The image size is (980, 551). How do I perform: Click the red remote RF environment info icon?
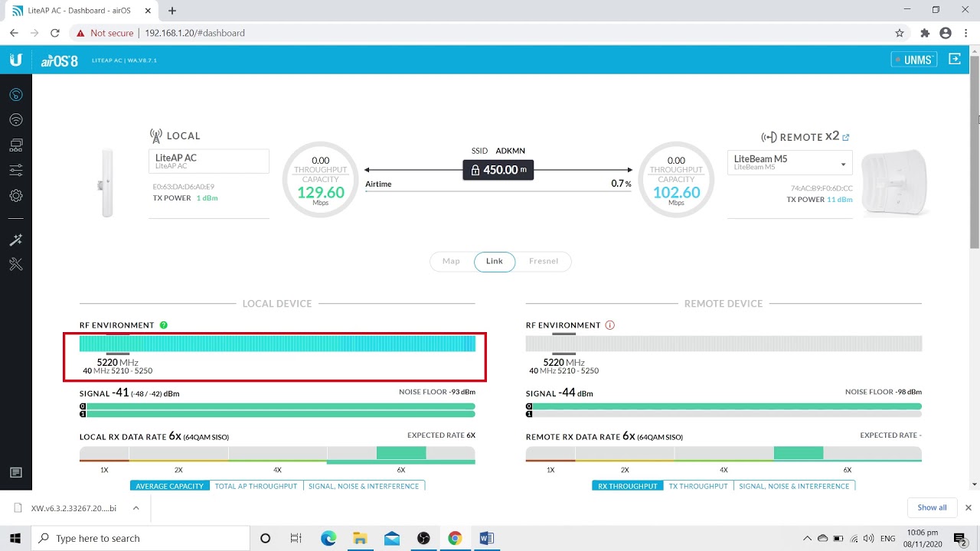pos(610,325)
